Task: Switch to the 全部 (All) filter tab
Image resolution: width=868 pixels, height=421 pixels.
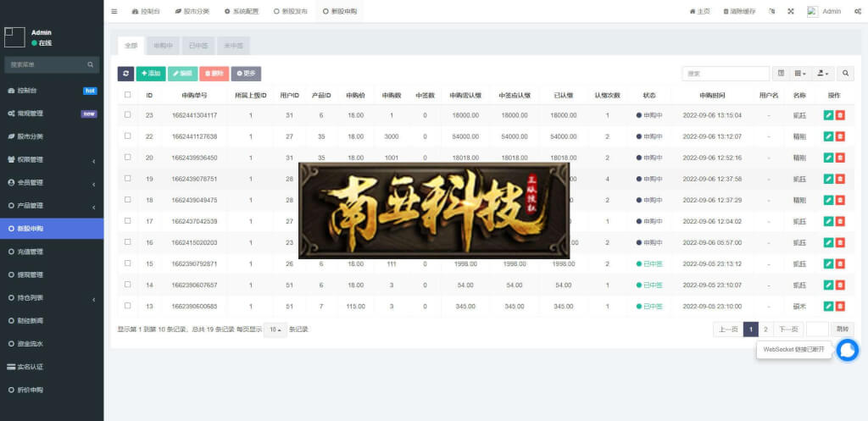Action: click(131, 46)
